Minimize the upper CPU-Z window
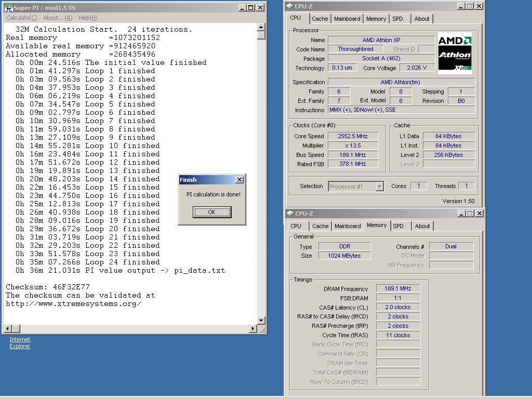The width and height of the screenshot is (532, 399). click(x=461, y=6)
